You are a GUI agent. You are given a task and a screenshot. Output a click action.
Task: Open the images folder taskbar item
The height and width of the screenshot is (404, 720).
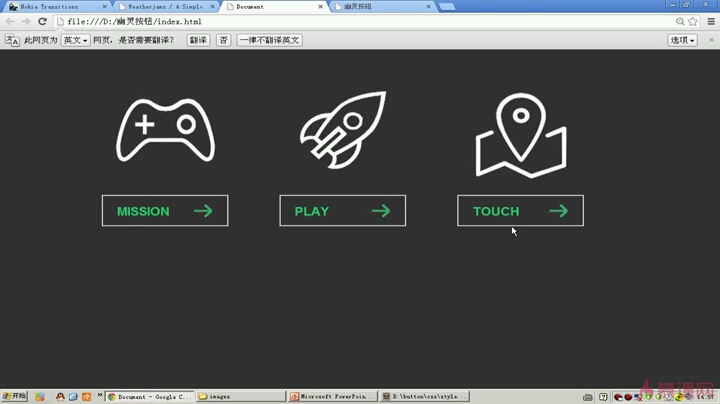coord(241,397)
